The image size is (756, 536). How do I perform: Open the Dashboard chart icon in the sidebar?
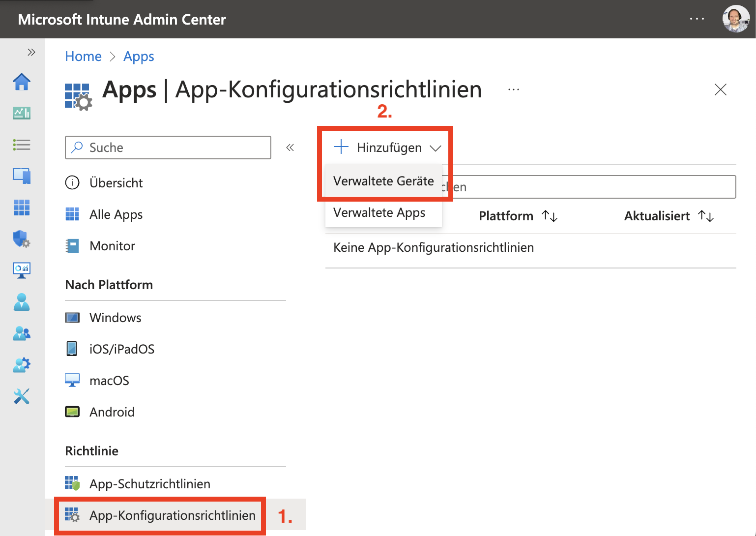22,113
